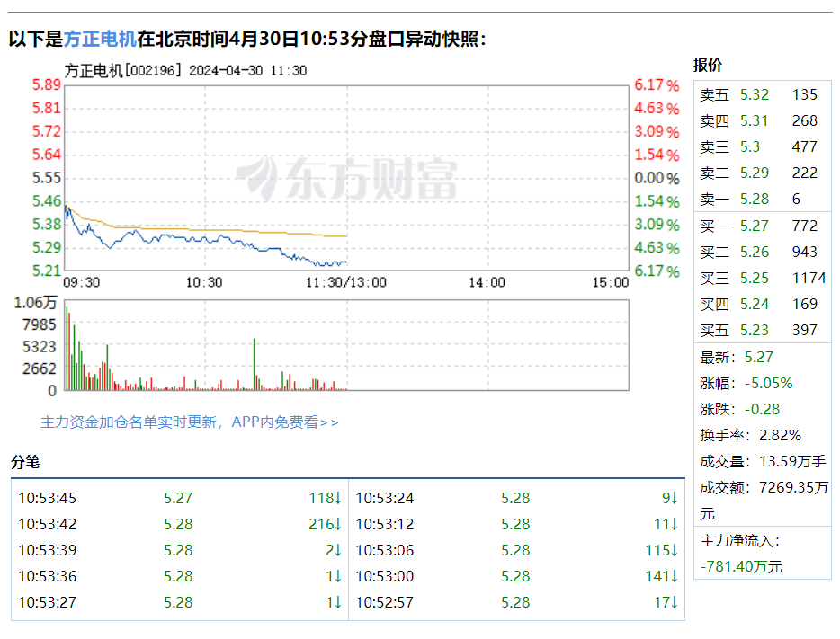
Task: Select the 分笔 section heading
Action: pos(26,462)
